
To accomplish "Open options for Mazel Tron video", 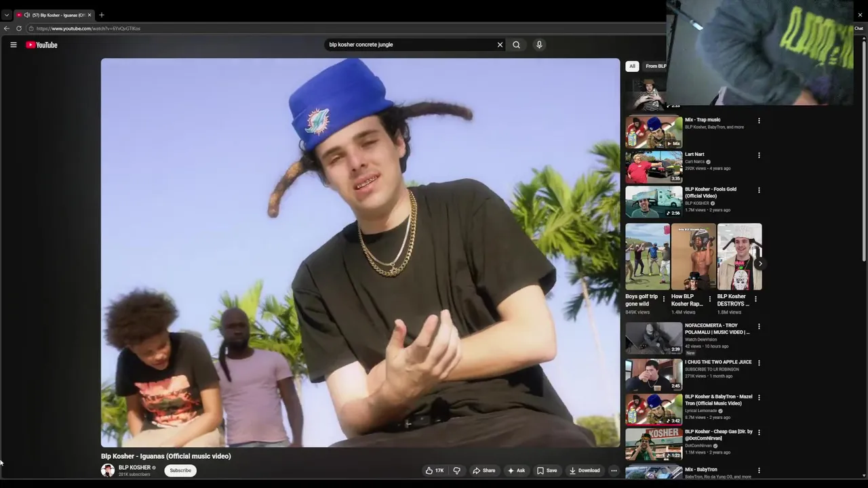I will tap(759, 398).
